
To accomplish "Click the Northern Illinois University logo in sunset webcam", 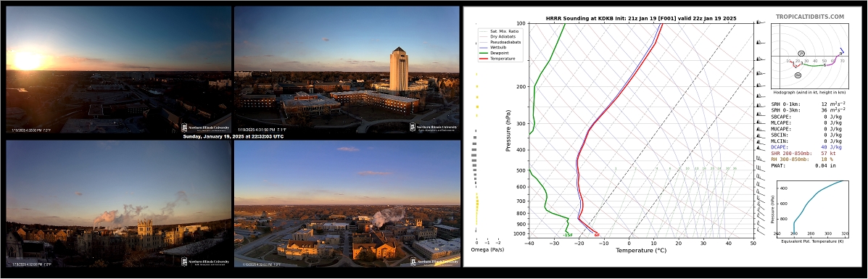I will (205, 128).
